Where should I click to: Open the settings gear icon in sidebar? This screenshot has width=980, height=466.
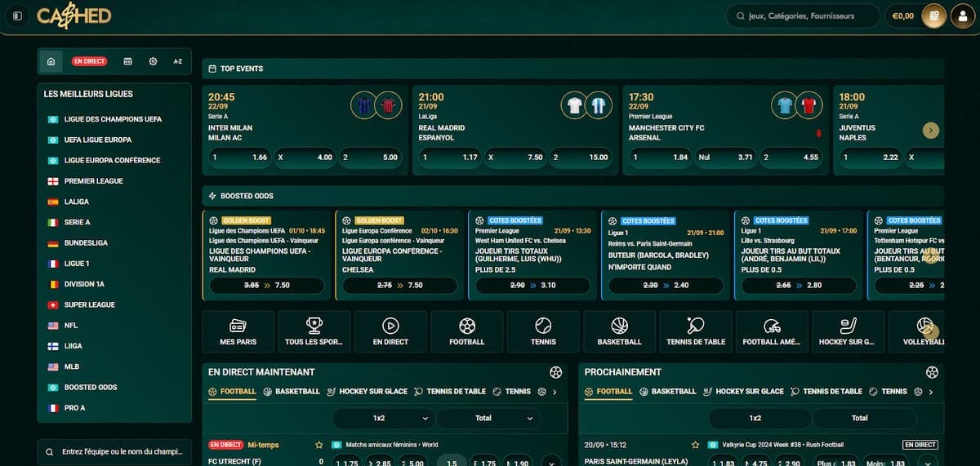point(153,61)
